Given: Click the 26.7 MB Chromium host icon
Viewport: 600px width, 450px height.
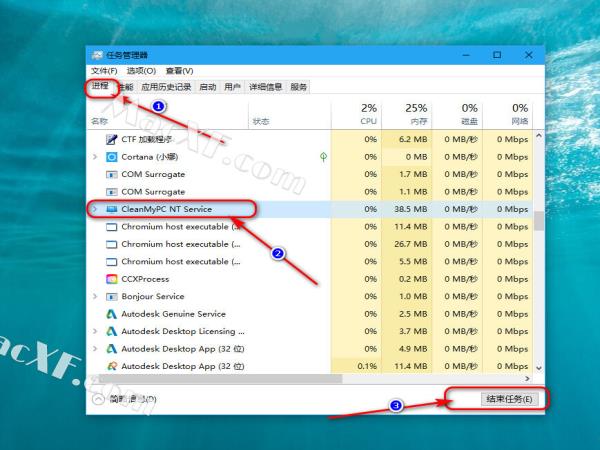Looking at the screenshot, I should [111, 244].
